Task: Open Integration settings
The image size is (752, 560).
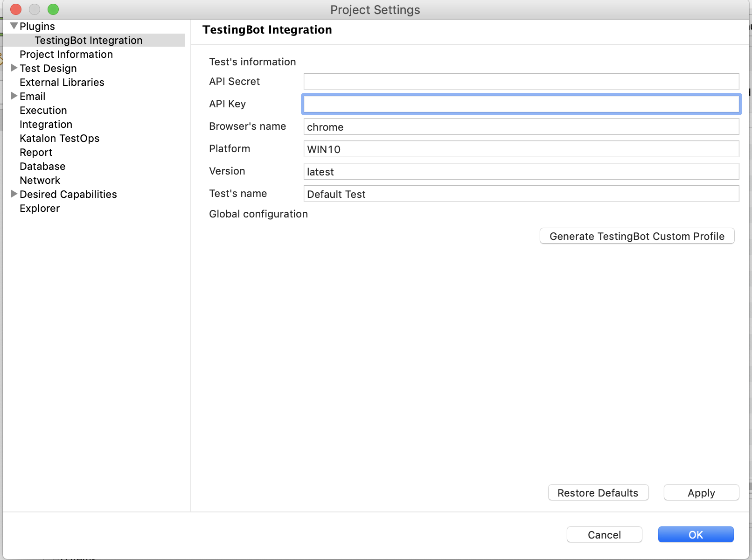Action: pos(46,125)
